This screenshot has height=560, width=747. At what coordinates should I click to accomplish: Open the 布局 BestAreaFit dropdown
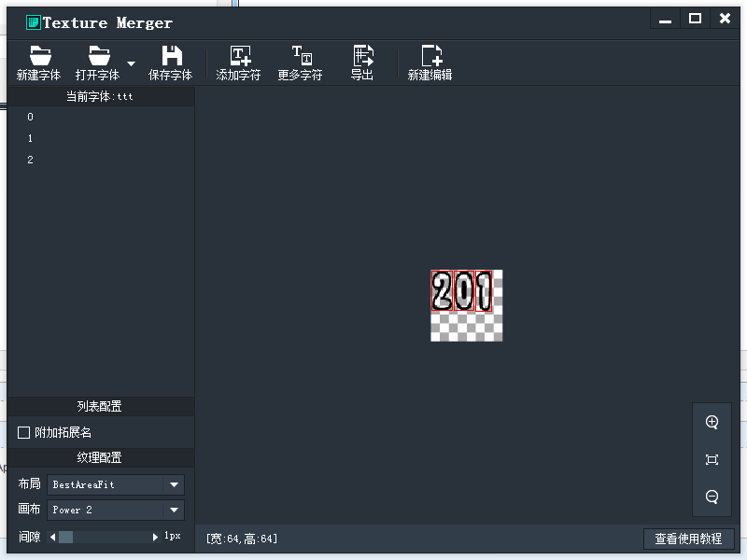[x=116, y=484]
